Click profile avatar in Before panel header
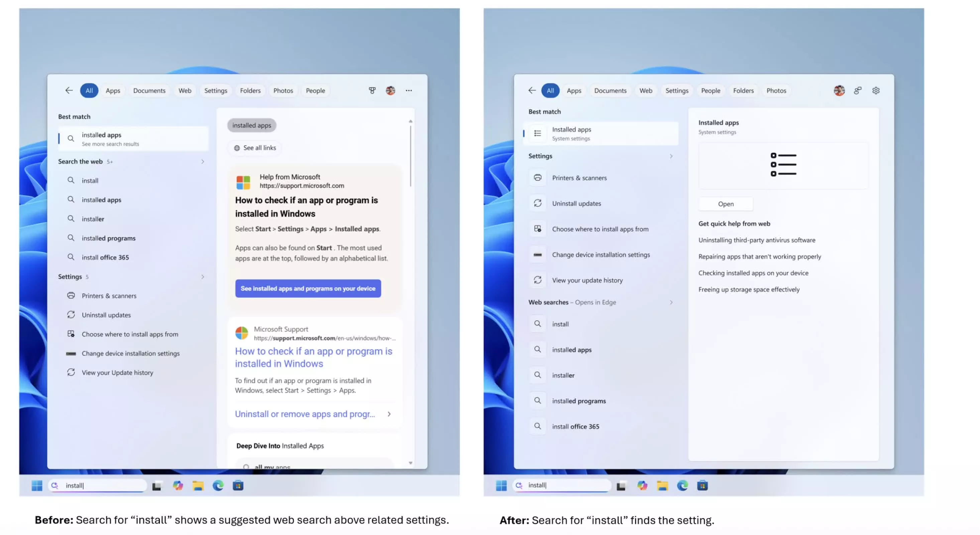The image size is (980, 535). click(390, 91)
